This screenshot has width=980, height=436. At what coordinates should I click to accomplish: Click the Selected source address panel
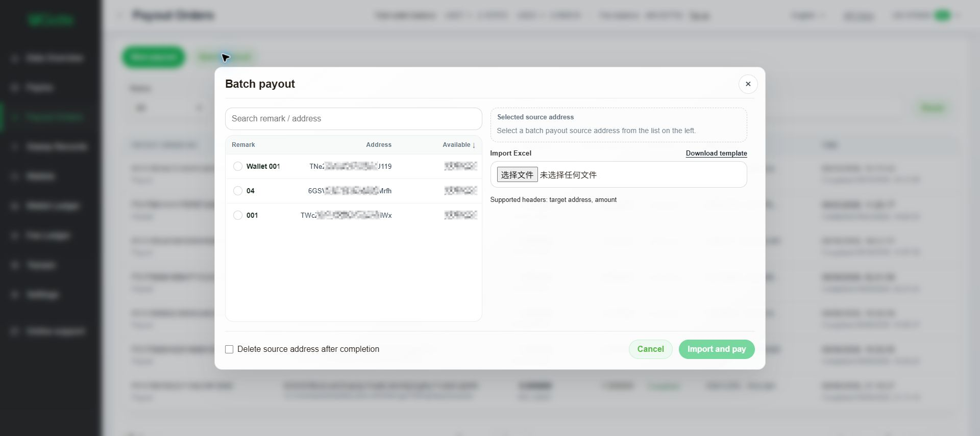pyautogui.click(x=619, y=125)
